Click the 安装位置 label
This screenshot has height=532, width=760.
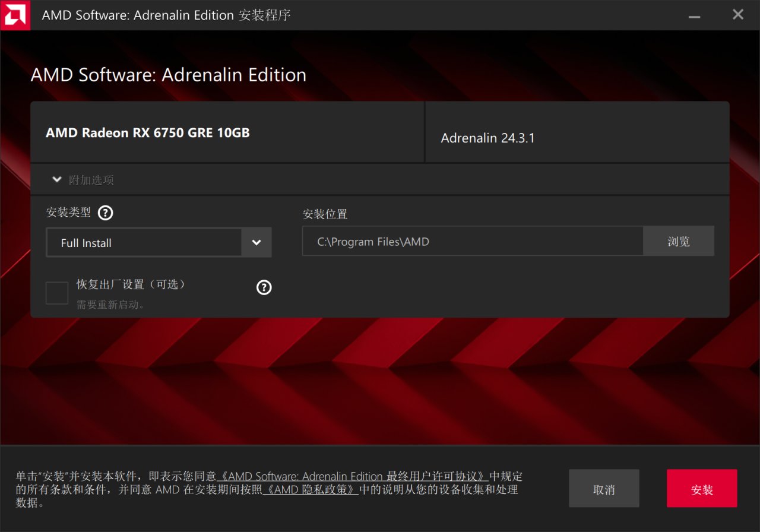[325, 214]
